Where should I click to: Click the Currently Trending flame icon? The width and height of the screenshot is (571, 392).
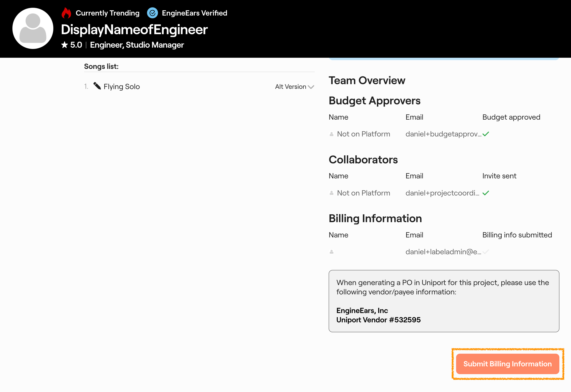tap(67, 13)
